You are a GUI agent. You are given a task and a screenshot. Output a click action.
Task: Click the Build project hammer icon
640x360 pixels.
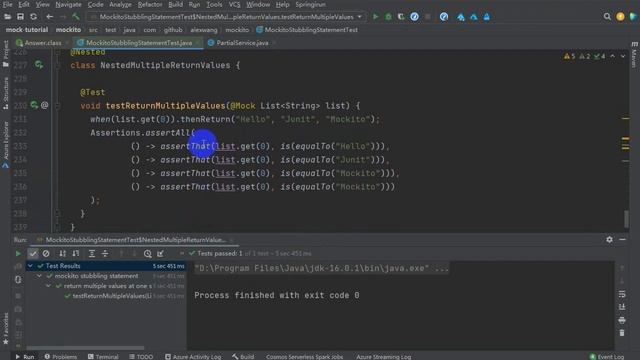click(x=76, y=17)
